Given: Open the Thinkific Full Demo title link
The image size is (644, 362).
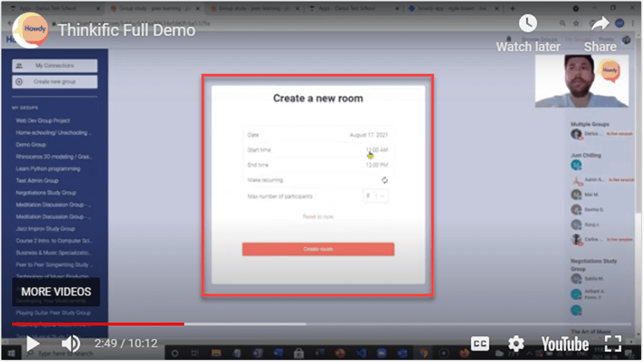Looking at the screenshot, I should pos(127,30).
